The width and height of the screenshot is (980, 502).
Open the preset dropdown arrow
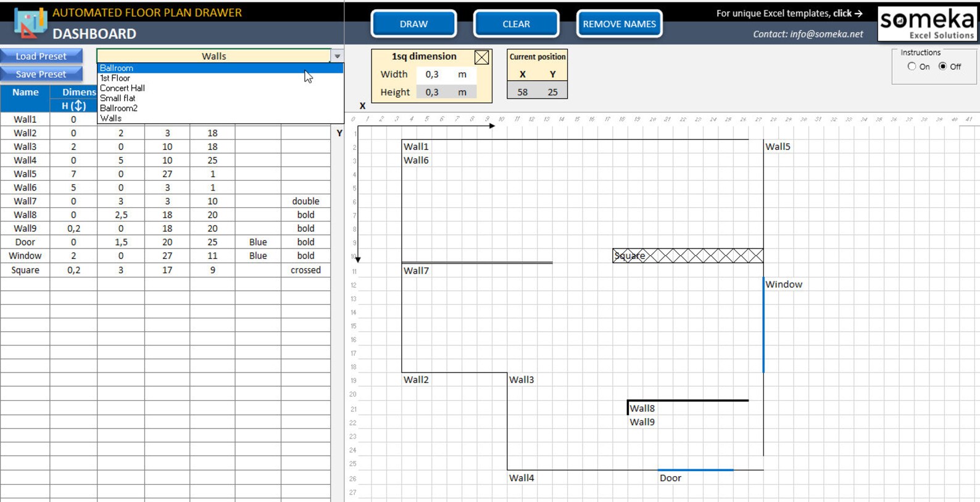338,56
